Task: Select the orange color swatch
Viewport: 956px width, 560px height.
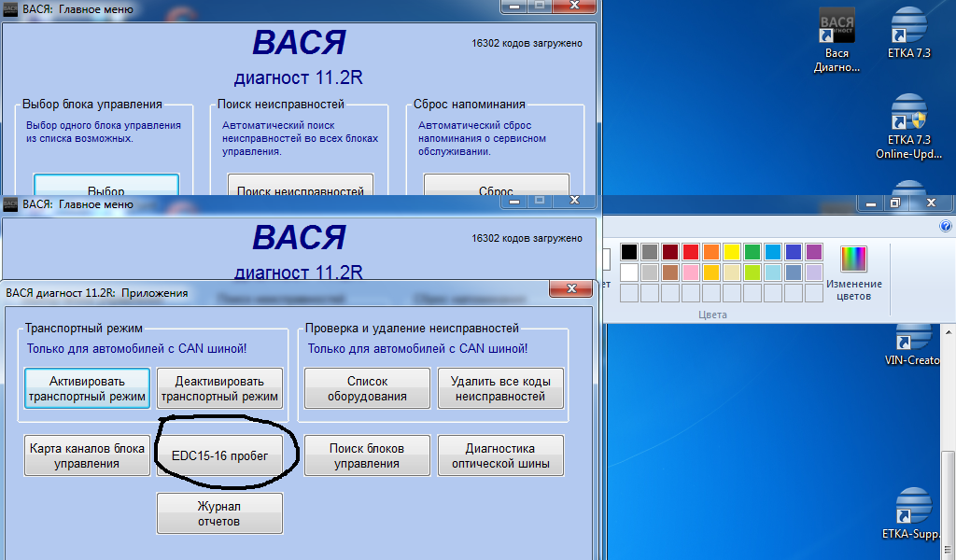Action: [711, 252]
